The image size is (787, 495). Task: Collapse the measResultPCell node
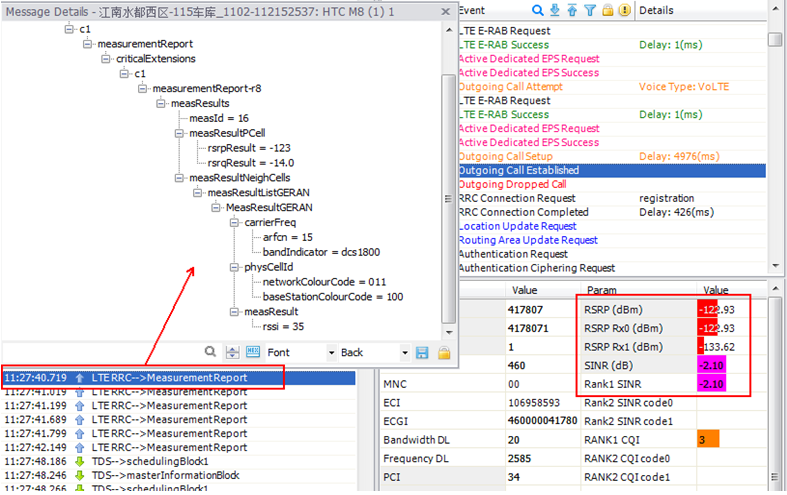(179, 133)
